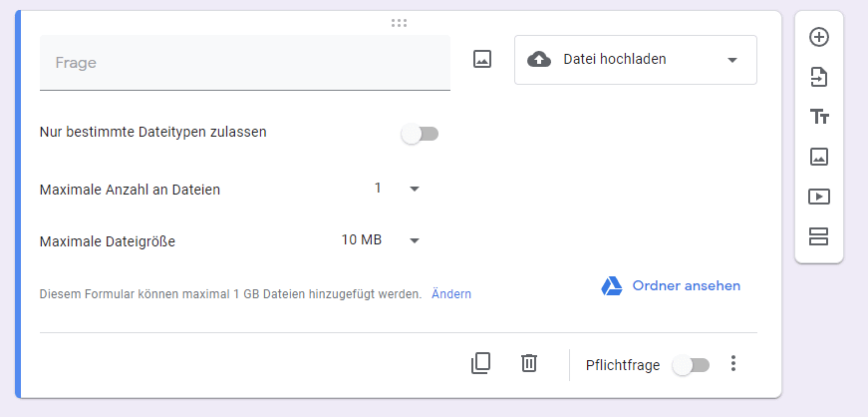This screenshot has width=868, height=417.
Task: Click 'Ordner ansehen' button
Action: click(686, 286)
